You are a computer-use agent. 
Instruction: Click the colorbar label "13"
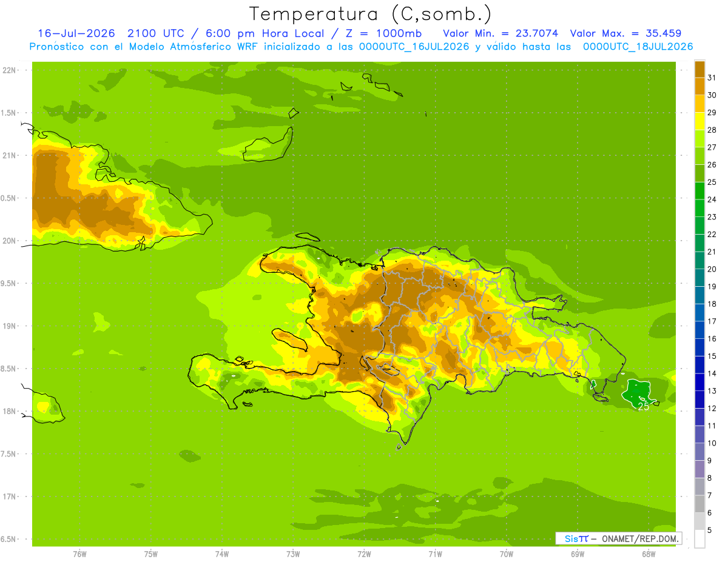pos(712,391)
